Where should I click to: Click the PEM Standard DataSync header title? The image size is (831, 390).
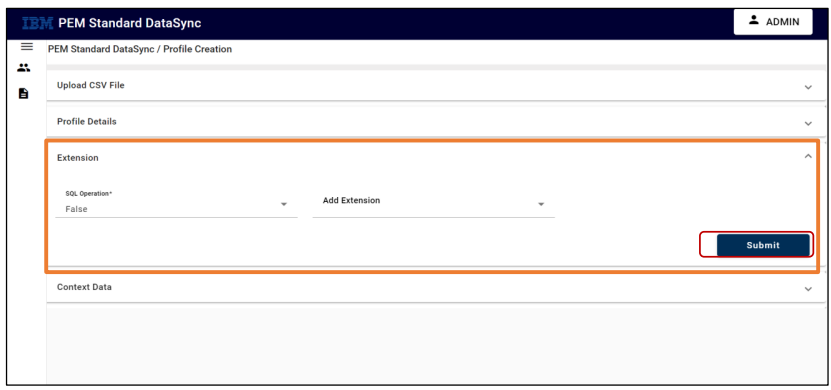[130, 23]
